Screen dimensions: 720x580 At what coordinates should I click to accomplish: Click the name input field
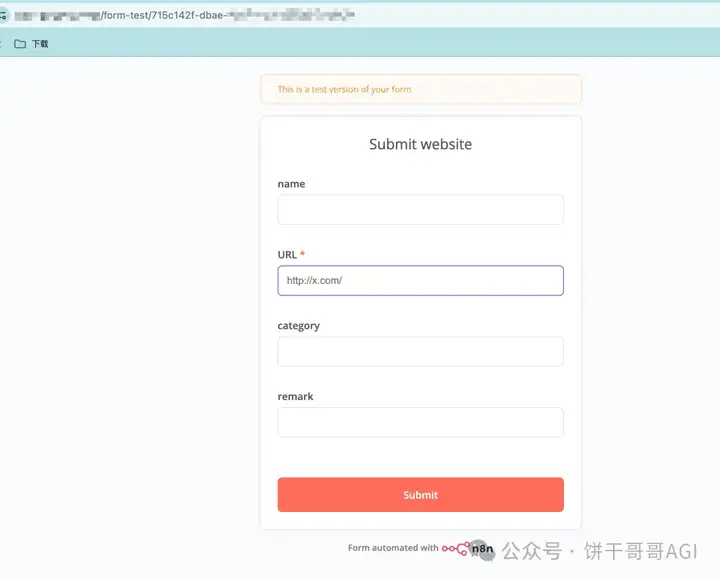point(420,210)
